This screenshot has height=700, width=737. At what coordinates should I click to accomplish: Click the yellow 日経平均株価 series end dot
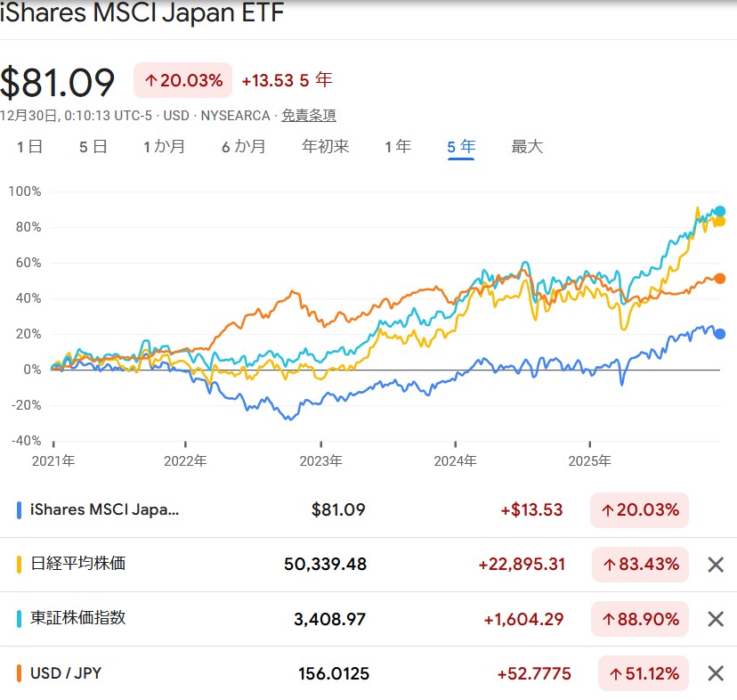[719, 222]
